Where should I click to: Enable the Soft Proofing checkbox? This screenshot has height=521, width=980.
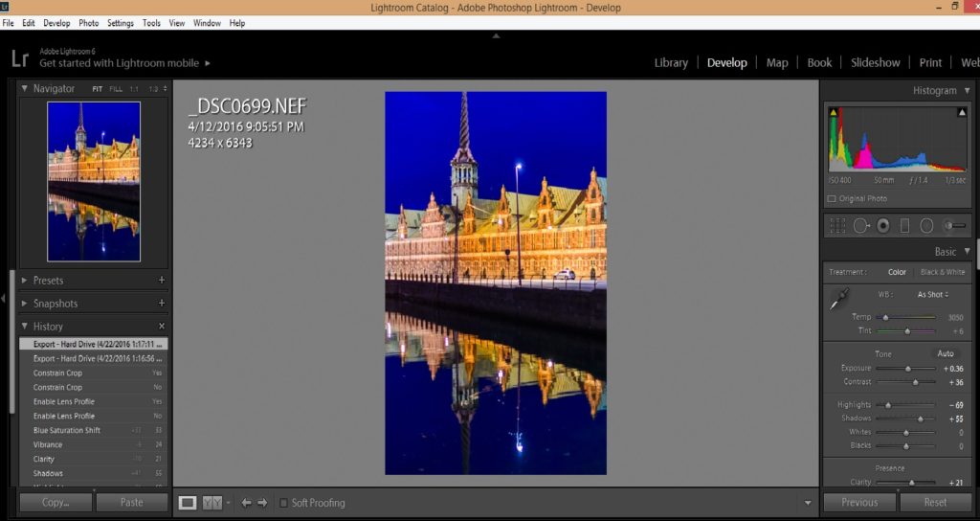click(x=283, y=503)
